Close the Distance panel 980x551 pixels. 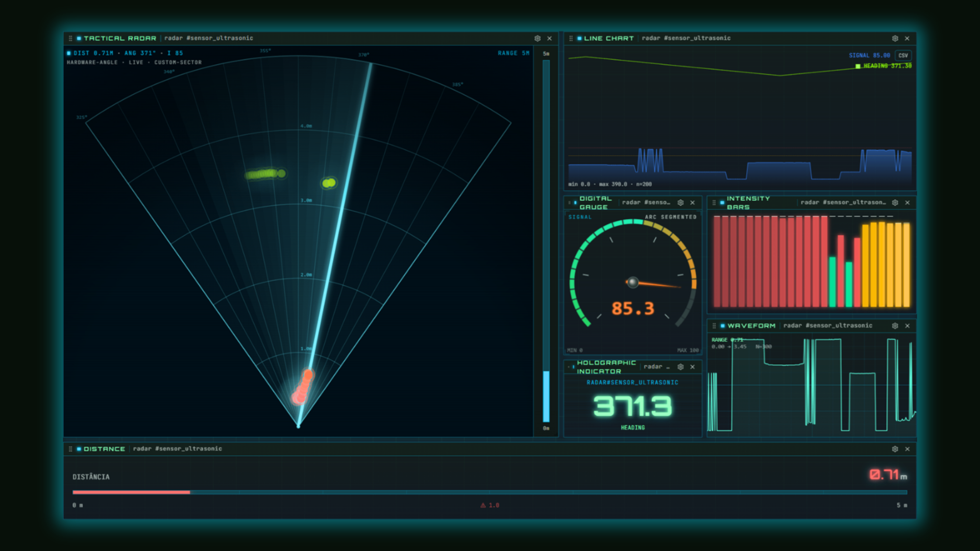pyautogui.click(x=907, y=449)
